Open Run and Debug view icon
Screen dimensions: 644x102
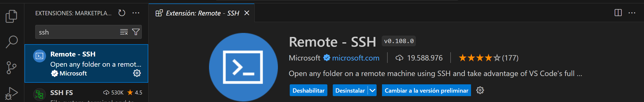(x=12, y=93)
